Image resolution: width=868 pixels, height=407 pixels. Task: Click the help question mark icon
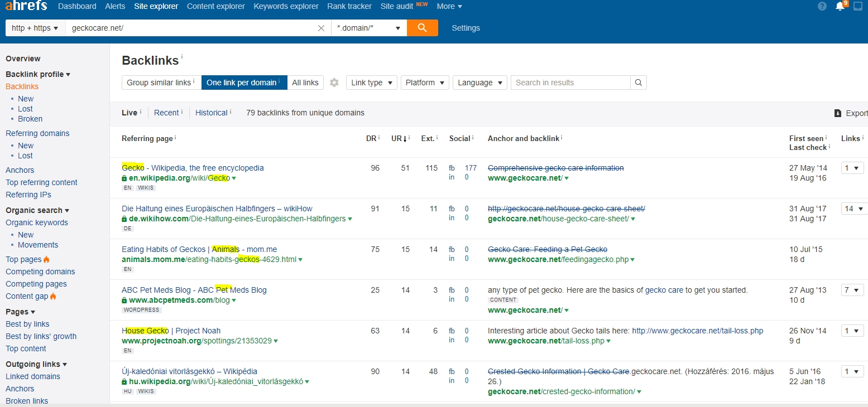[x=822, y=7]
